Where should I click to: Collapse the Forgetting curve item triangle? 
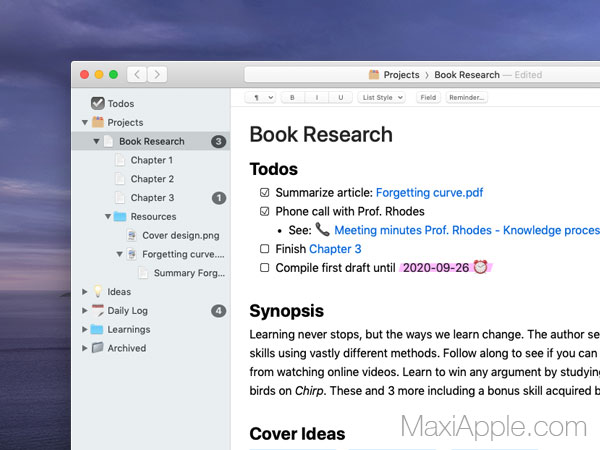point(119,254)
